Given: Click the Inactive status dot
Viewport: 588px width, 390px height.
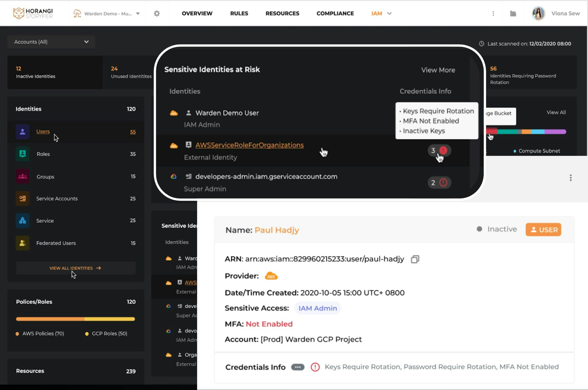Looking at the screenshot, I should pyautogui.click(x=479, y=229).
